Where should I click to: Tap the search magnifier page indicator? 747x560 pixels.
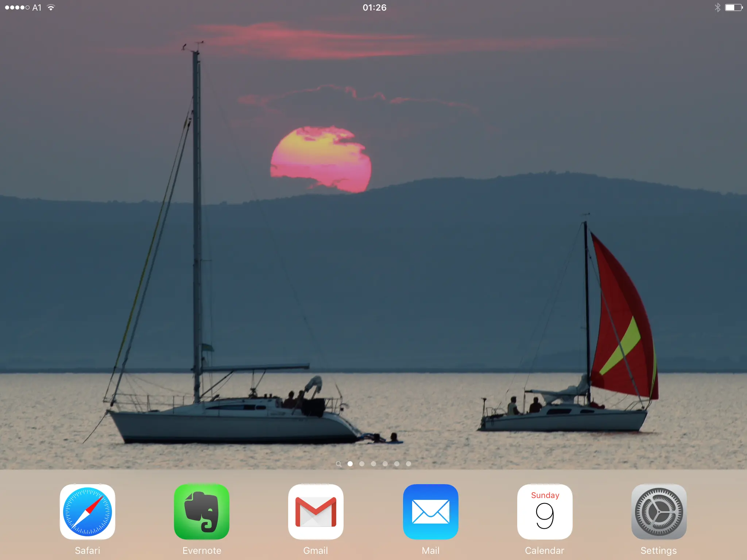(338, 464)
